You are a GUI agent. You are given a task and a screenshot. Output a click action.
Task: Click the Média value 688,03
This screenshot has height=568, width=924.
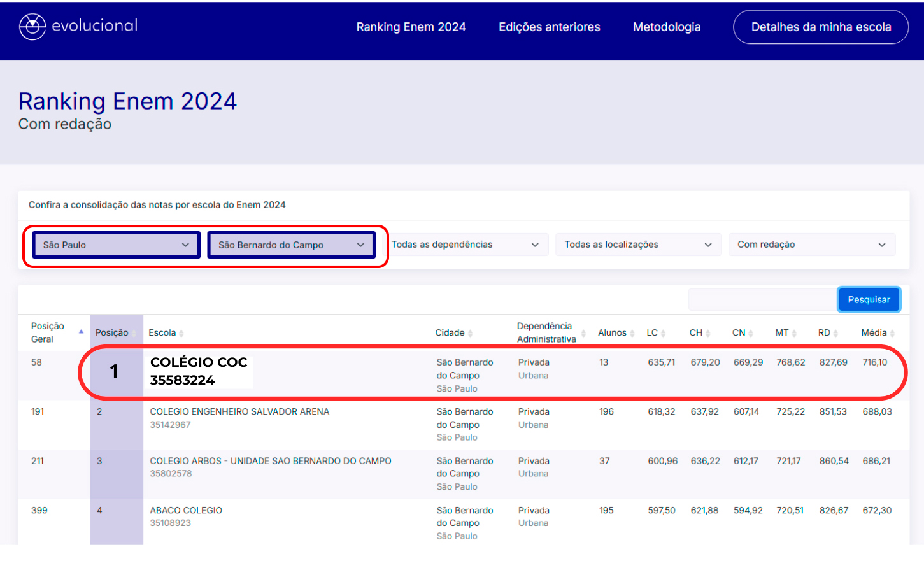877,412
